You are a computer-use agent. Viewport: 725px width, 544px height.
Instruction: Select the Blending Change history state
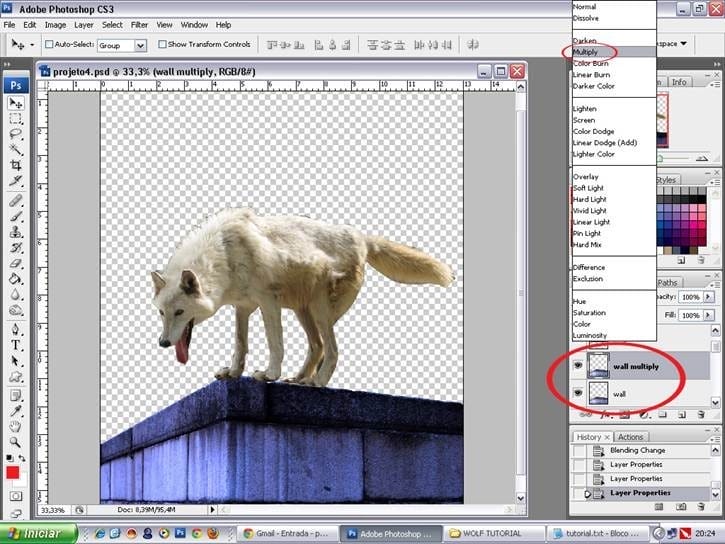(x=639, y=450)
